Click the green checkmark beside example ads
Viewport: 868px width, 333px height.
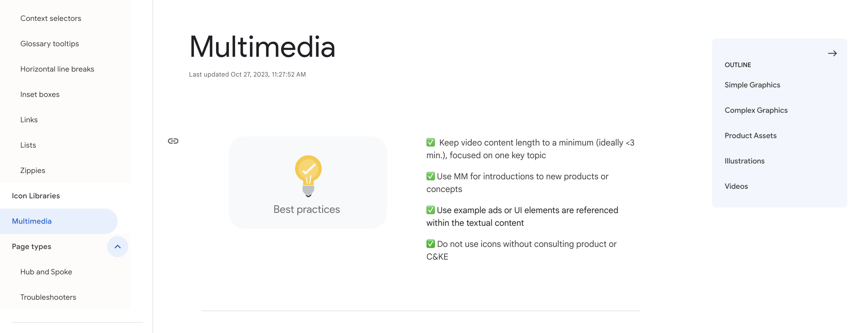point(431,210)
